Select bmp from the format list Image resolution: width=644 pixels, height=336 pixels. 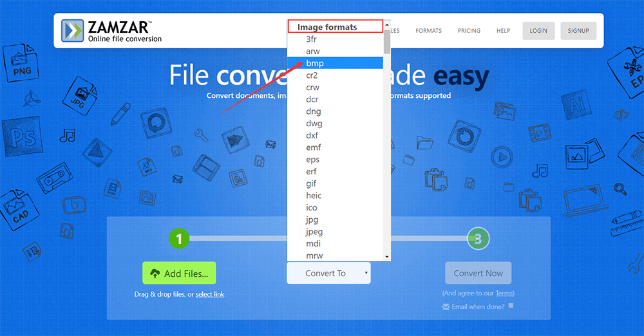315,63
